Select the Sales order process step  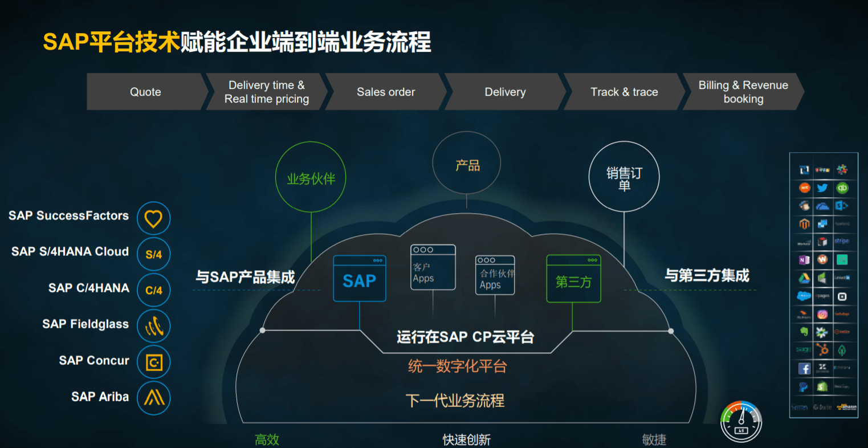tap(386, 92)
